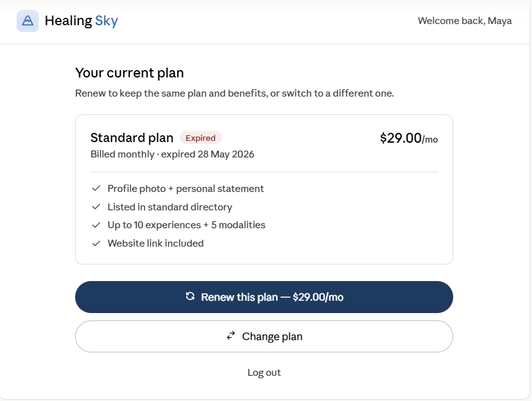Viewport: 532px width, 401px height.
Task: Click the Standard plan title
Action: [x=132, y=138]
